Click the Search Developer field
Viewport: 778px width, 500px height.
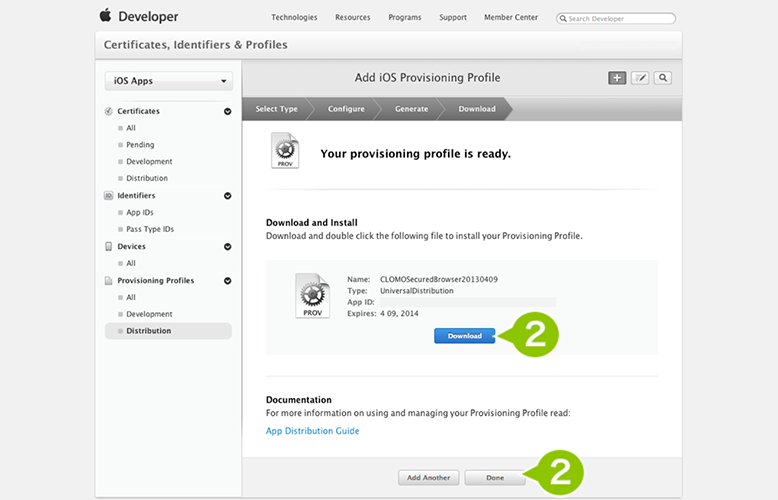pos(616,18)
